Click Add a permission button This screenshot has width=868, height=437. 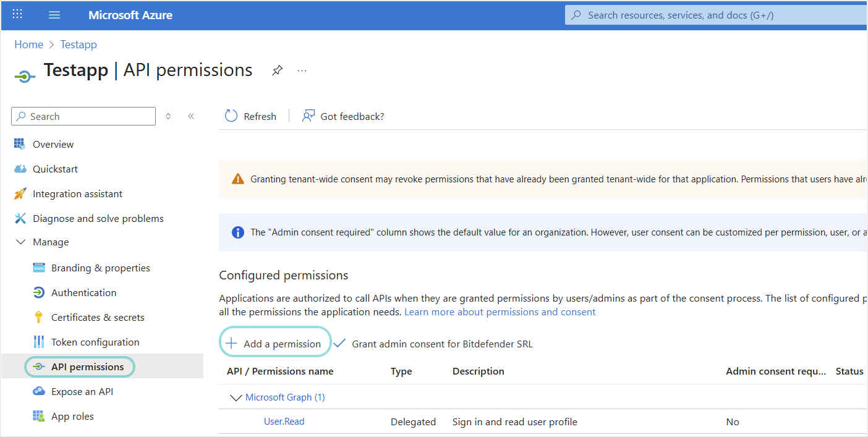(x=275, y=344)
